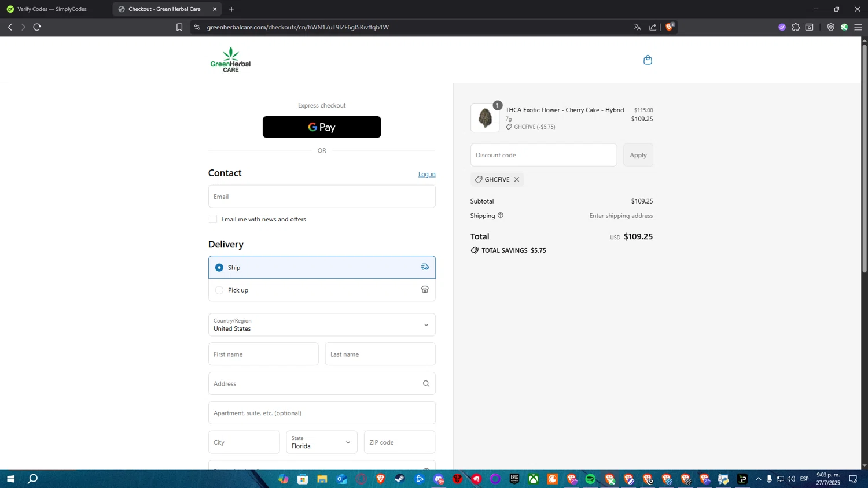Click the browser address bar URL
Screen dimensions: 868x488
(x=297, y=27)
